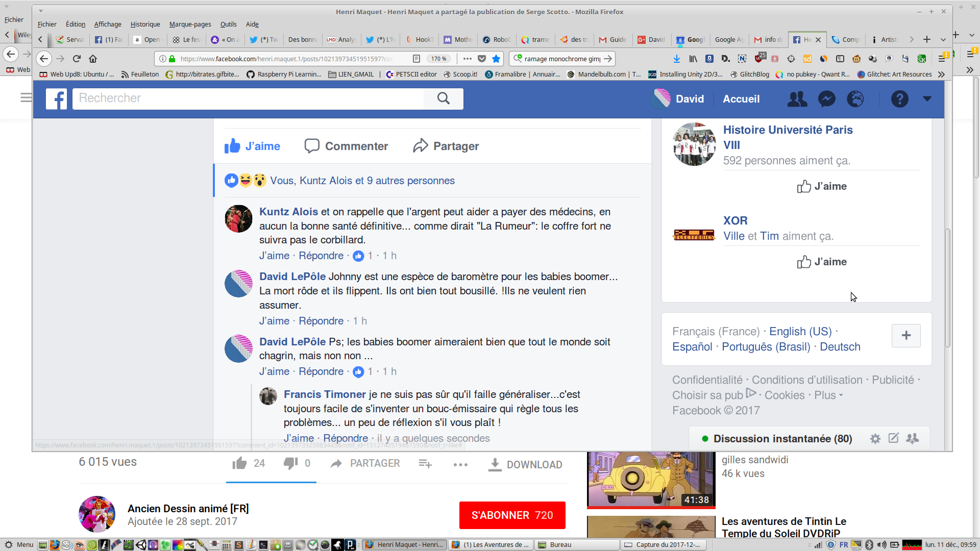Open Firefox home page icon
The height and width of the screenshot is (551, 980).
pyautogui.click(x=93, y=59)
